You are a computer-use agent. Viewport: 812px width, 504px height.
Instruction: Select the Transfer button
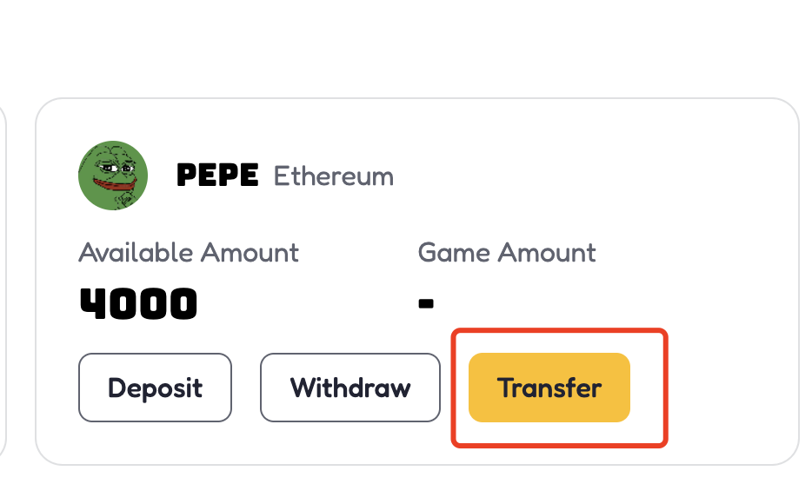tap(549, 388)
